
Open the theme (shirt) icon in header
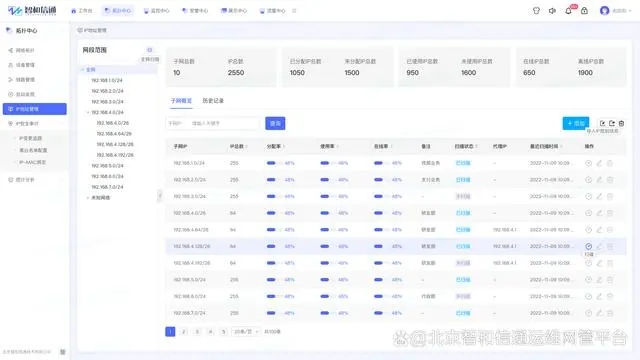[x=536, y=11]
